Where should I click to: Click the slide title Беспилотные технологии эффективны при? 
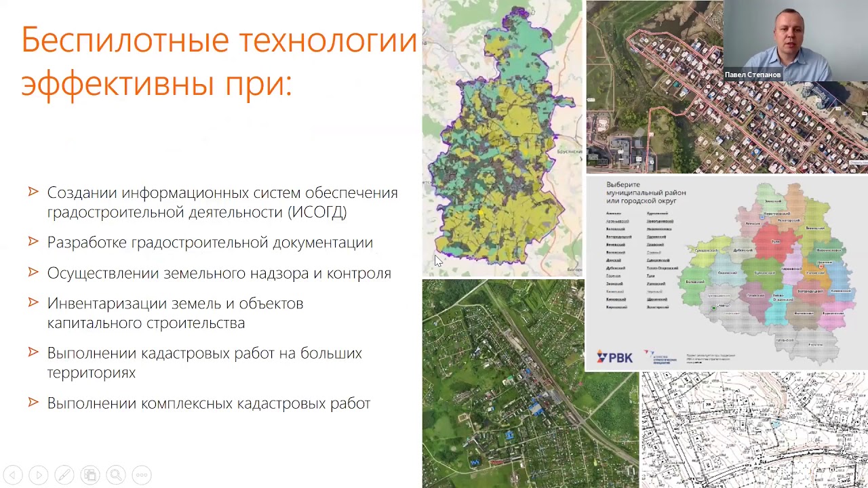pyautogui.click(x=219, y=62)
